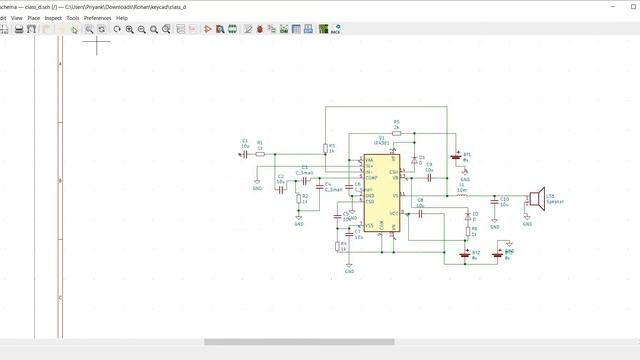
Task: Select capacitor C8 10u symbol
Action: [420, 214]
